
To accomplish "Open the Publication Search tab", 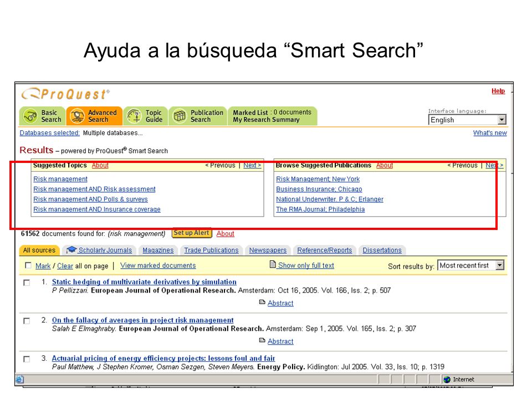I will pyautogui.click(x=198, y=116).
